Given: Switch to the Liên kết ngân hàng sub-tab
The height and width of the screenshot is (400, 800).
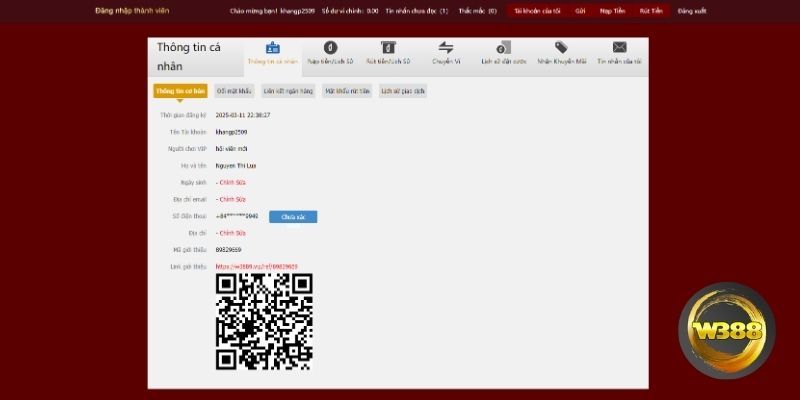Looking at the screenshot, I should point(288,91).
